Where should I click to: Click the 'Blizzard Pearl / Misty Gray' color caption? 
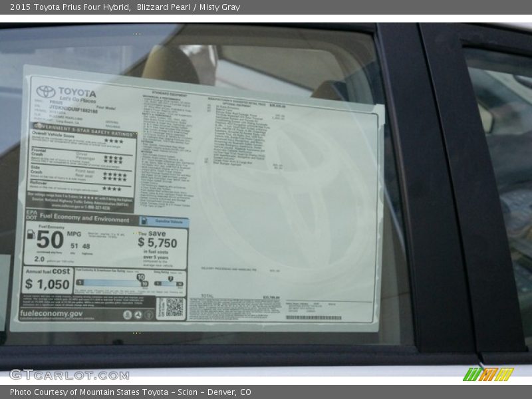188,7
